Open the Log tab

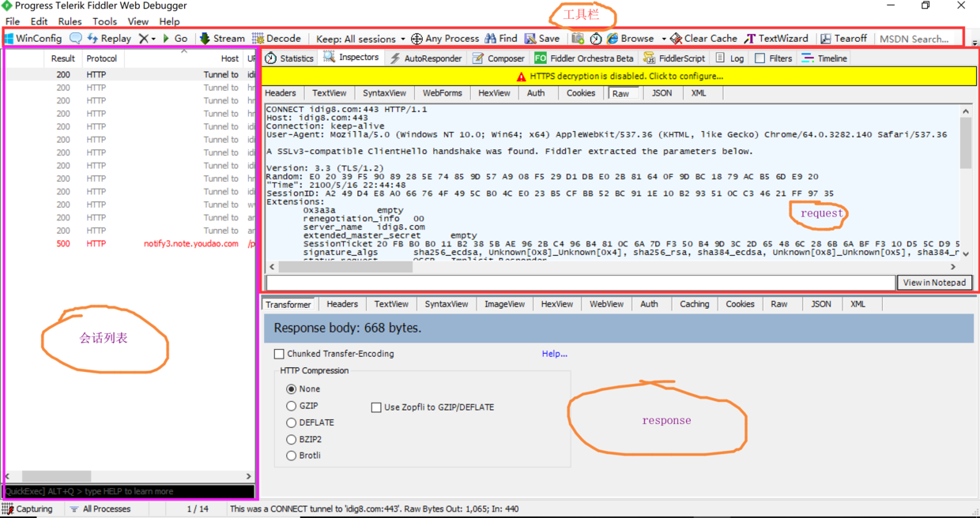(729, 58)
